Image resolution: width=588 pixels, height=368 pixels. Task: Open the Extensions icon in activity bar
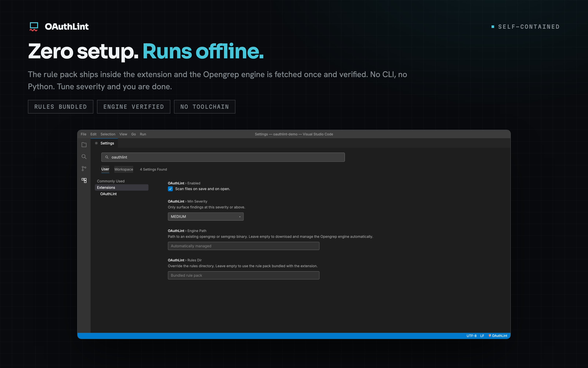[84, 180]
